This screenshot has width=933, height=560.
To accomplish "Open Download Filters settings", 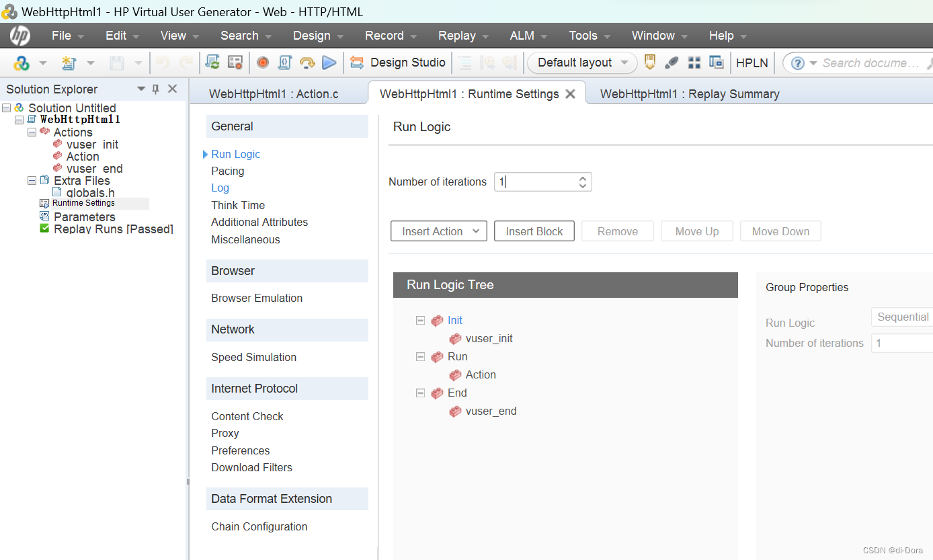I will click(251, 467).
